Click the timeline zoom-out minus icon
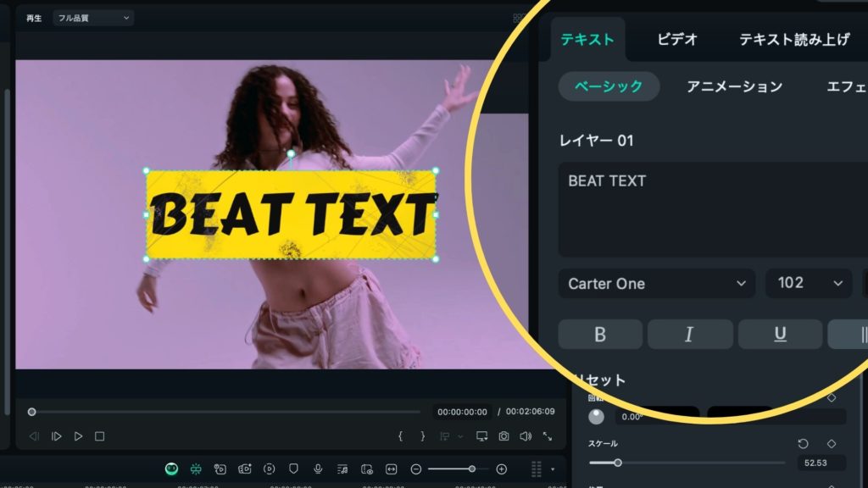 click(x=416, y=469)
